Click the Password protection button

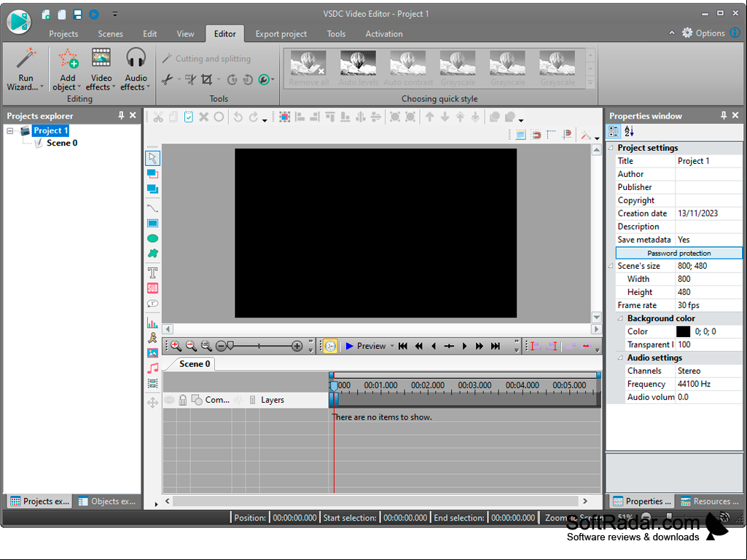pyautogui.click(x=679, y=253)
